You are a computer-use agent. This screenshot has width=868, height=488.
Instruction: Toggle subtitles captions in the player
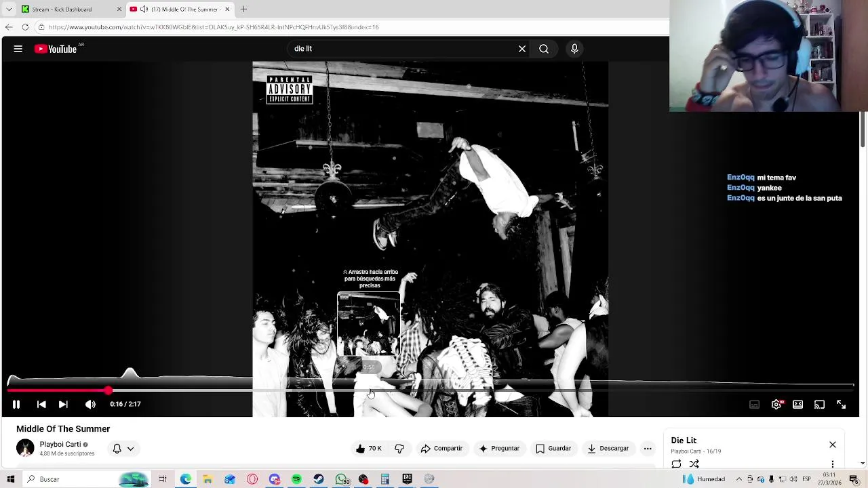754,405
